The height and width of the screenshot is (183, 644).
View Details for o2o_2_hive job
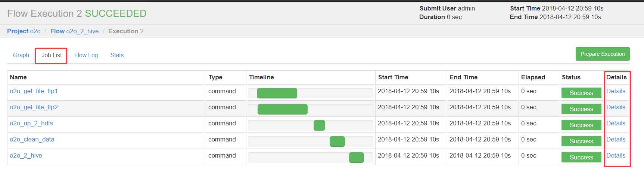click(x=616, y=156)
